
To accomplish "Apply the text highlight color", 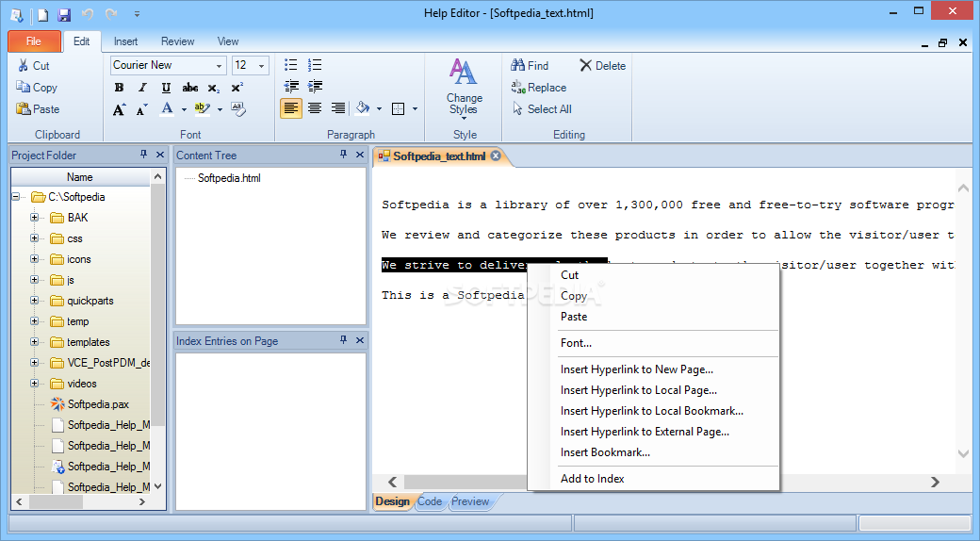I will 202,108.
